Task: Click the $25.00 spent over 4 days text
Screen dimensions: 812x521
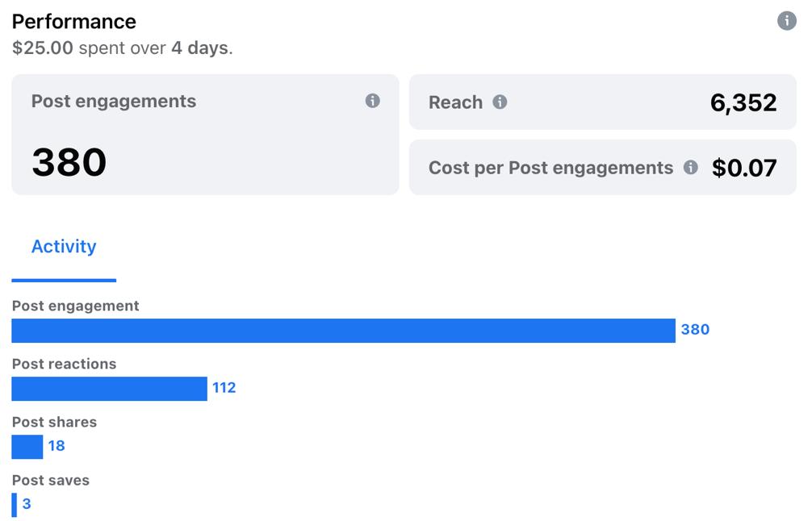Action: tap(123, 48)
